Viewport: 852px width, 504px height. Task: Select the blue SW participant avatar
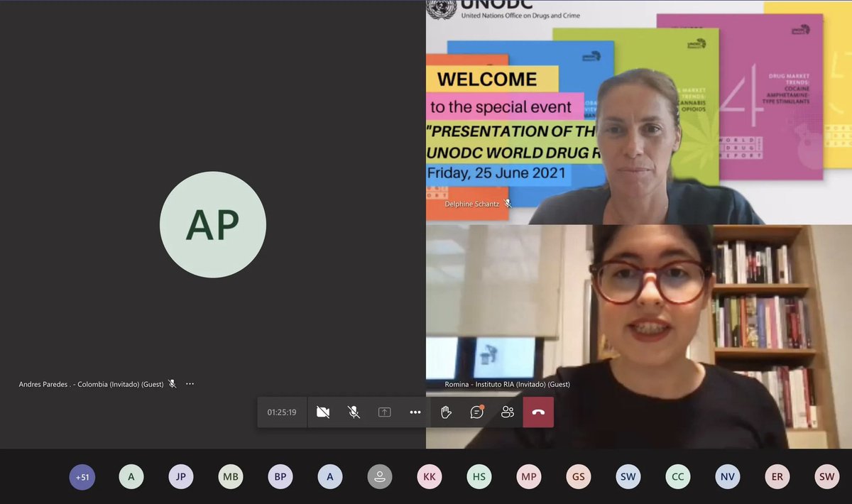click(x=628, y=477)
